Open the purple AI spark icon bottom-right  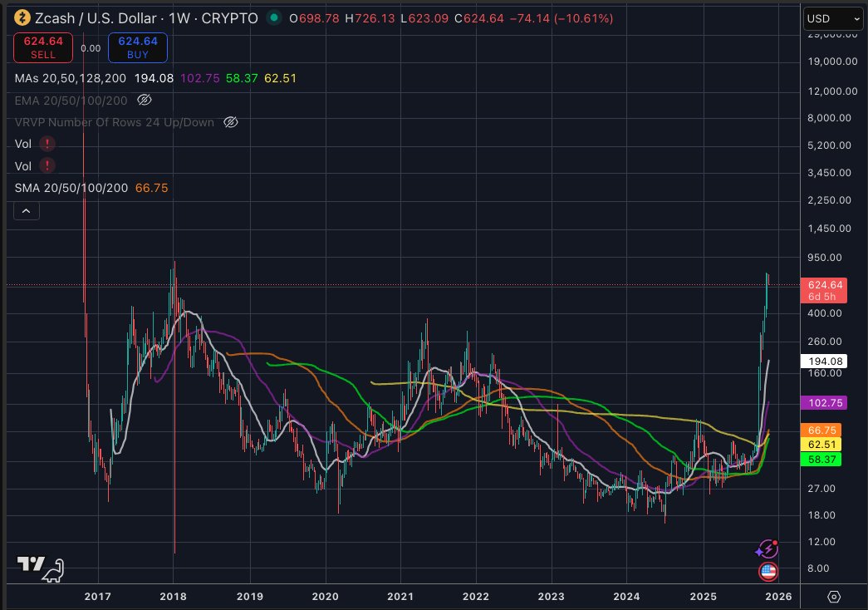(767, 549)
